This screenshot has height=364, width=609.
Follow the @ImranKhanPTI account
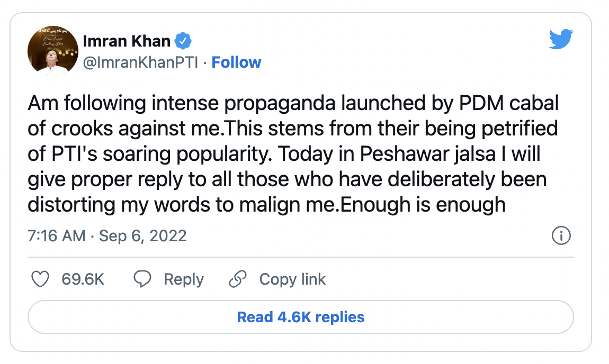pyautogui.click(x=236, y=62)
